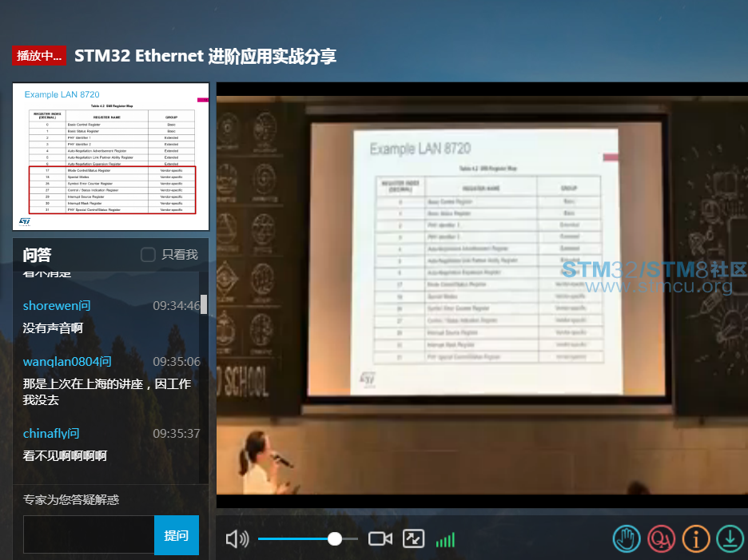Switch video and slide layout icon

click(x=414, y=539)
